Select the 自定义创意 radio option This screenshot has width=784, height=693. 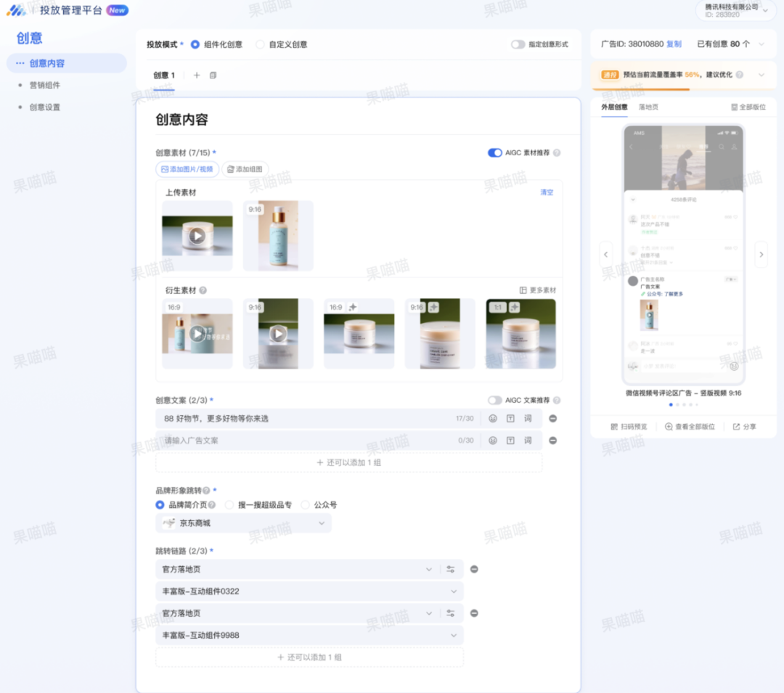[x=261, y=44]
